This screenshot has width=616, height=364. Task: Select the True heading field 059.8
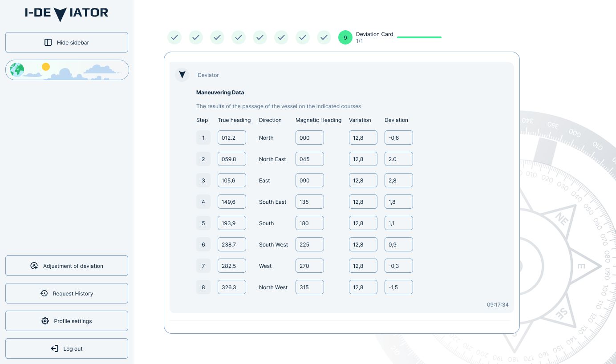(232, 159)
